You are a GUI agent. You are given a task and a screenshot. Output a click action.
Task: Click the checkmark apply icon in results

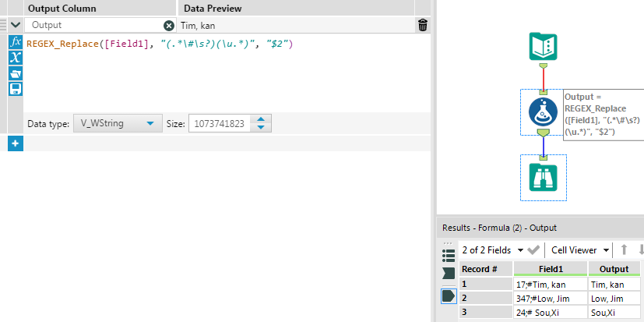[533, 250]
